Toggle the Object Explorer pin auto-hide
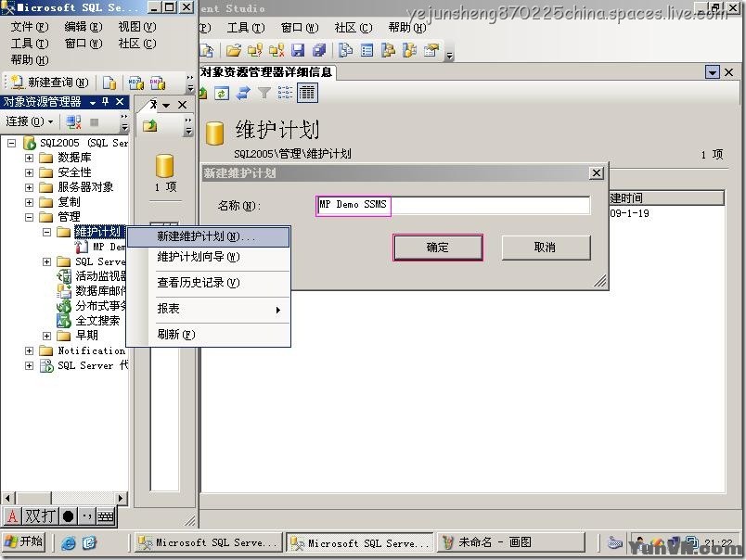746x560 pixels. [x=106, y=102]
